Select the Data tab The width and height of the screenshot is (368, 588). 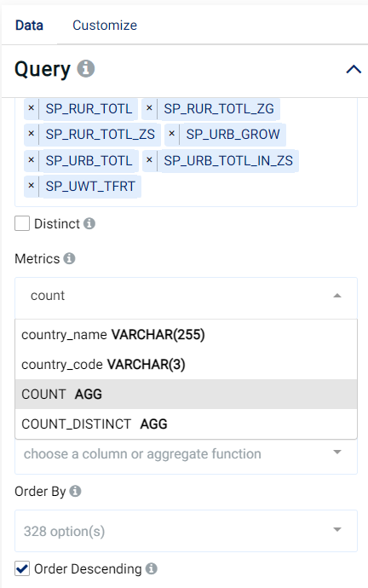pos(29,25)
